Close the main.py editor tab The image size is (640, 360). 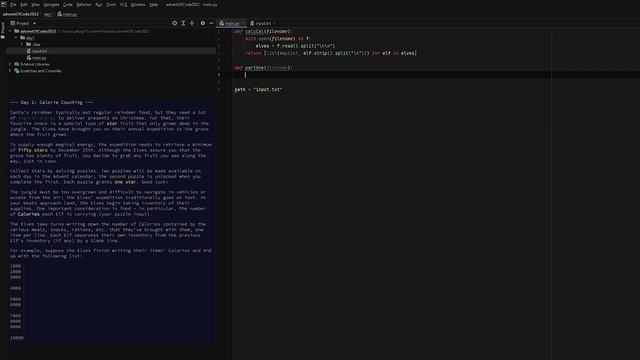(243, 23)
